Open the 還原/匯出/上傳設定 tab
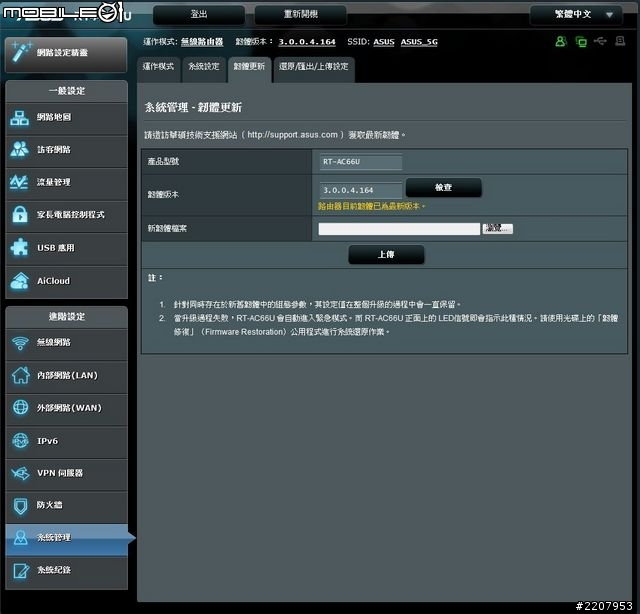 [313, 67]
